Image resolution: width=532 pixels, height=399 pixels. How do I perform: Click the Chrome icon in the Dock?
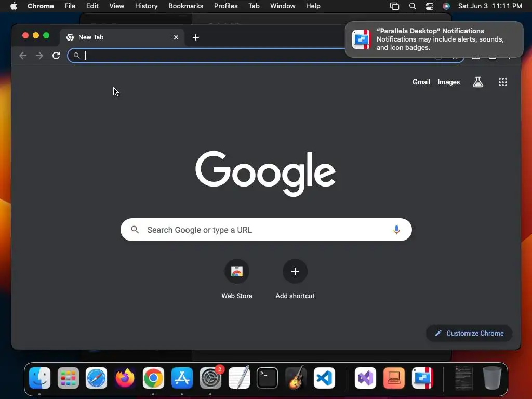[x=153, y=378]
